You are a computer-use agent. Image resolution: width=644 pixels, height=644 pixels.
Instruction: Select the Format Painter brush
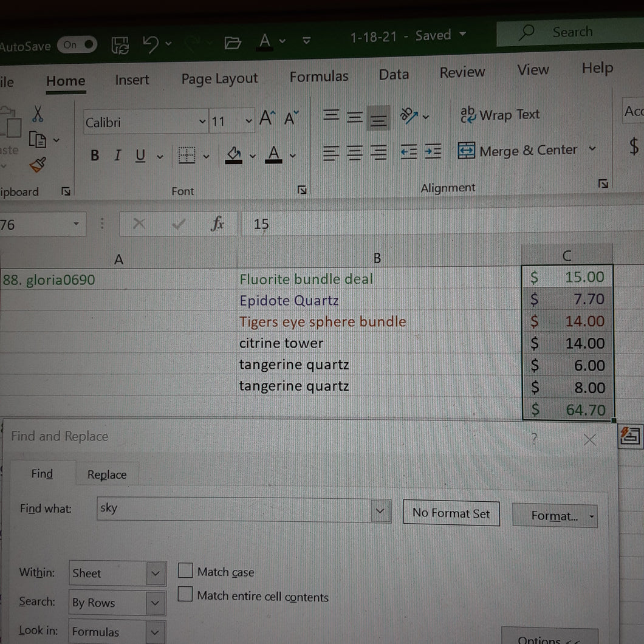(38, 165)
